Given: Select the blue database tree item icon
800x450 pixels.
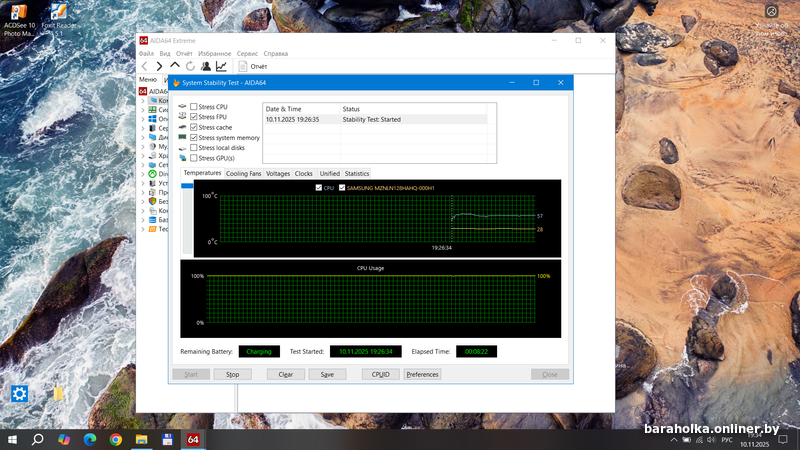Looking at the screenshot, I should point(152,220).
